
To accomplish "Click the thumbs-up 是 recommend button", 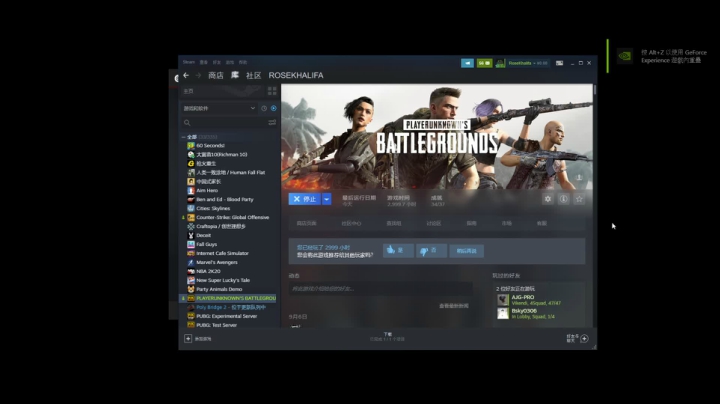I will click(398, 250).
